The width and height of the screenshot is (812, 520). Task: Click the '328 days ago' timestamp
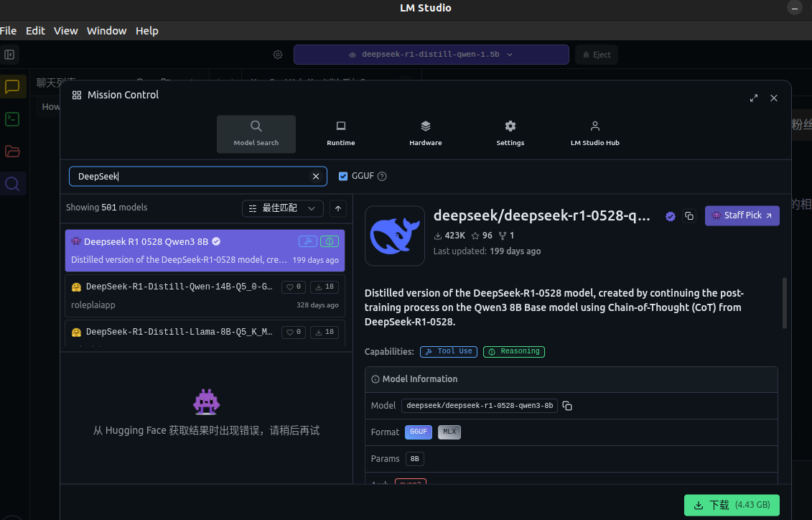(317, 305)
